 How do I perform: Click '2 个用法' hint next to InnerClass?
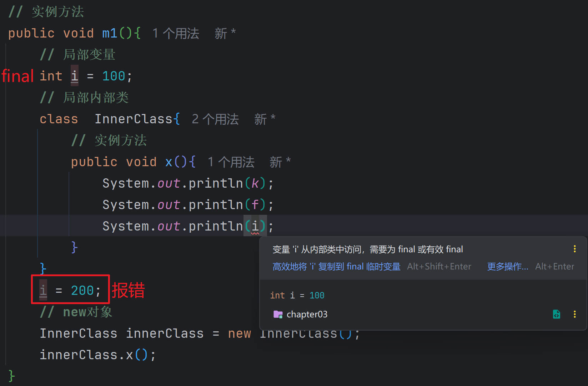tap(215, 119)
